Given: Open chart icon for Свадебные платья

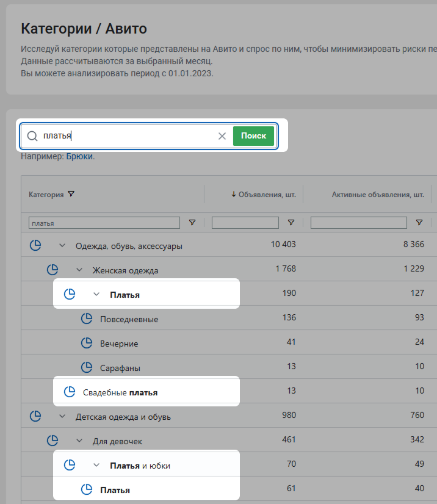Looking at the screenshot, I should [70, 392].
